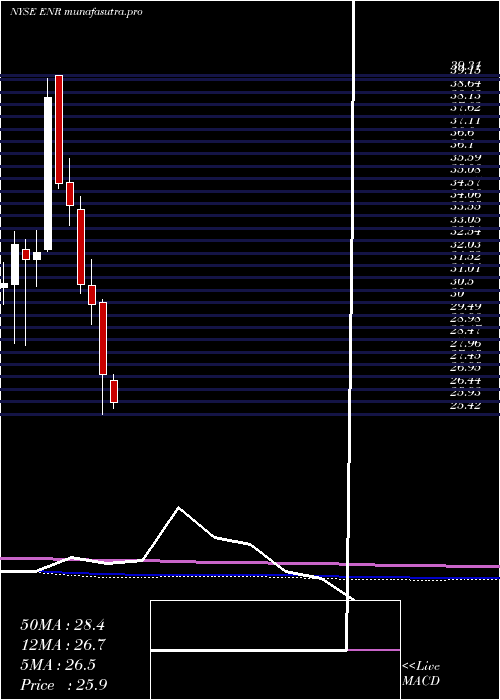The height and width of the screenshot is (700, 500).
Task: Click the tallest white candlestick body
Action: pyautogui.click(x=48, y=173)
